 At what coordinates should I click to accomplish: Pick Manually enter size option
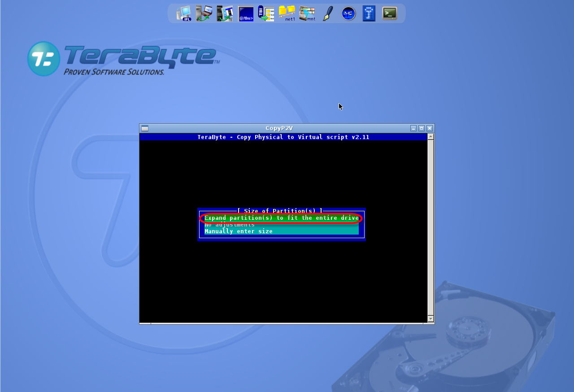click(282, 231)
